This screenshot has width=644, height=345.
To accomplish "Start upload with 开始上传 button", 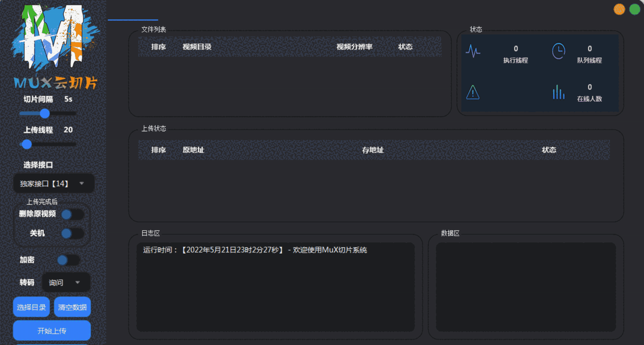I will tap(52, 331).
